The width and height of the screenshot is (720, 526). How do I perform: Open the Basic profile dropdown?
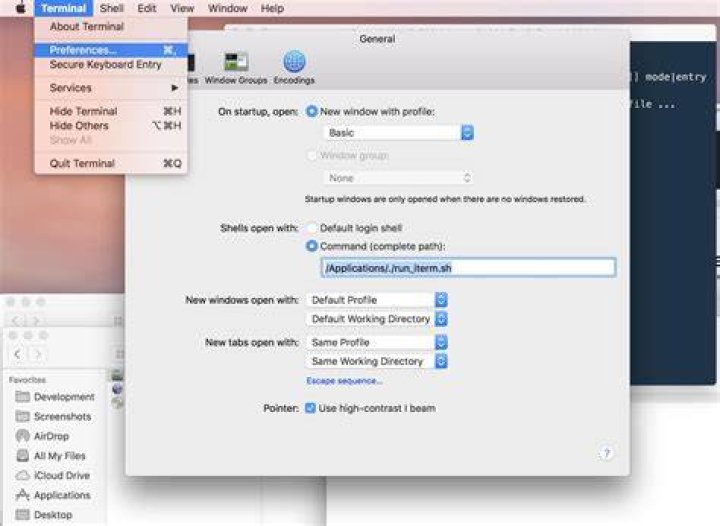point(399,133)
